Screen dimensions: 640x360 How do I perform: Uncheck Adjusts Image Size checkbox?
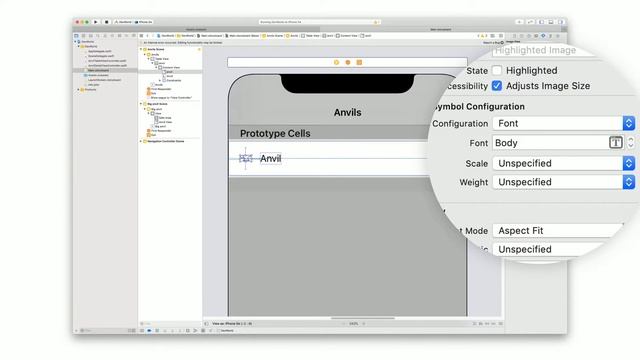497,86
